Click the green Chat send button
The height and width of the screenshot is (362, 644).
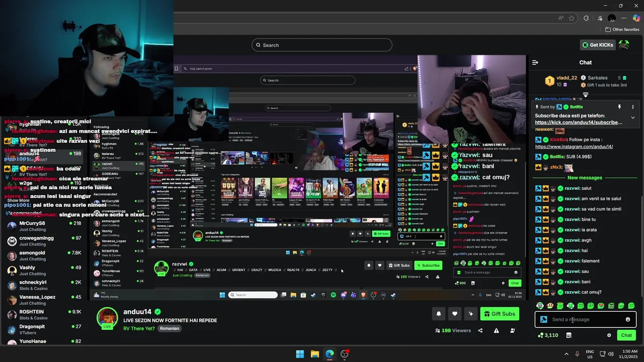(x=626, y=335)
